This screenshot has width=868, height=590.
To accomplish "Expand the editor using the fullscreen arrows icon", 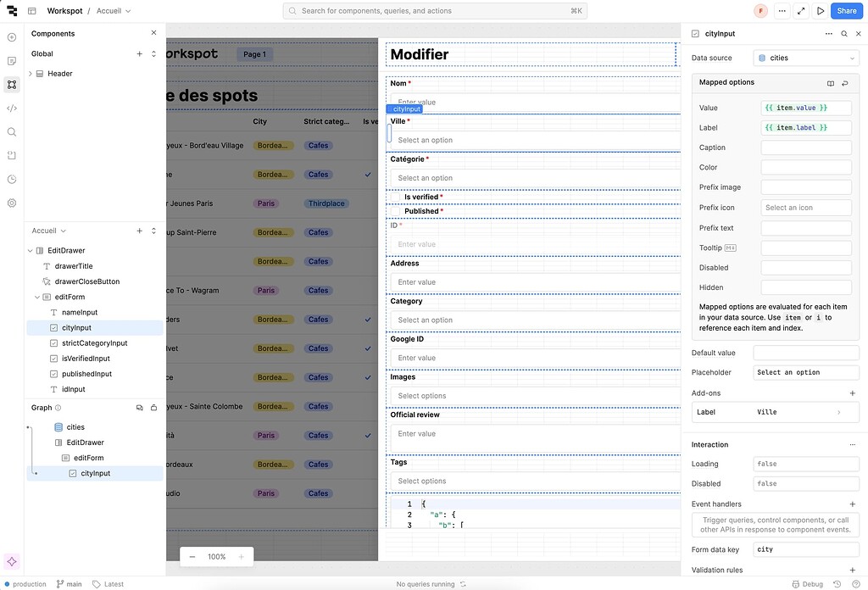I will [x=800, y=10].
